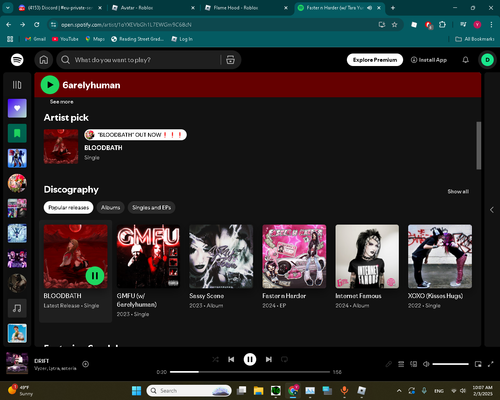
Task: Open the BLOODBATH Artist pick thumbnail
Action: coord(61,146)
